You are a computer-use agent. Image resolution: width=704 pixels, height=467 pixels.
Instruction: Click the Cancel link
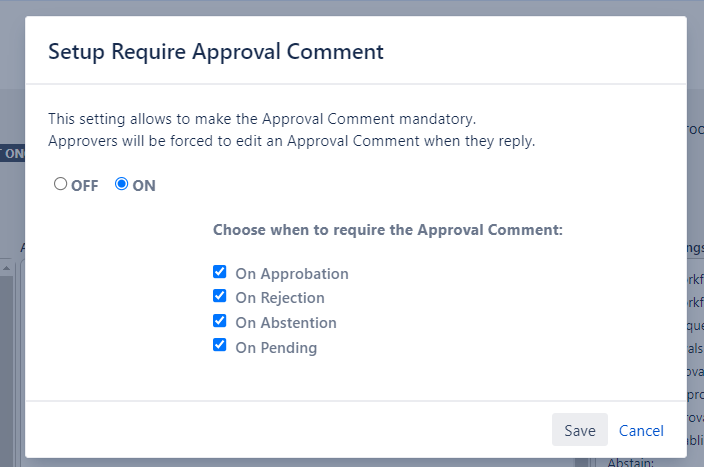click(641, 430)
